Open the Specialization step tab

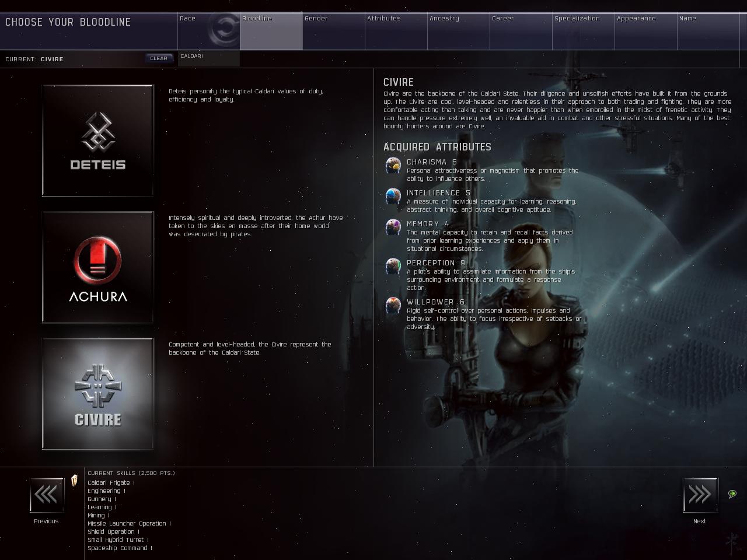(x=584, y=31)
